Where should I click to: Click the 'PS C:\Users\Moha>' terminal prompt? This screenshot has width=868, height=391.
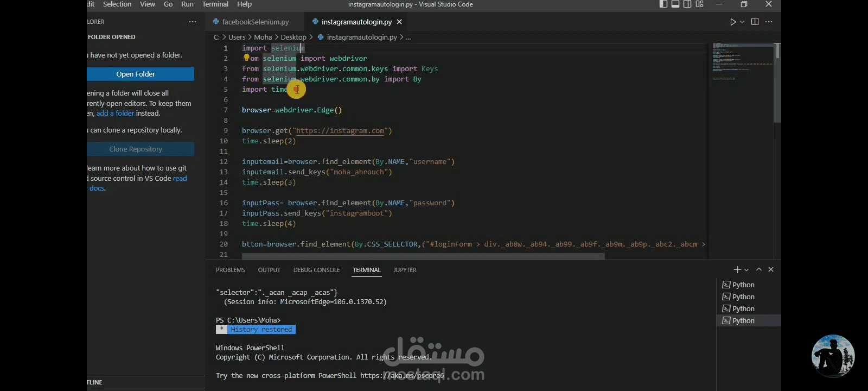click(248, 320)
